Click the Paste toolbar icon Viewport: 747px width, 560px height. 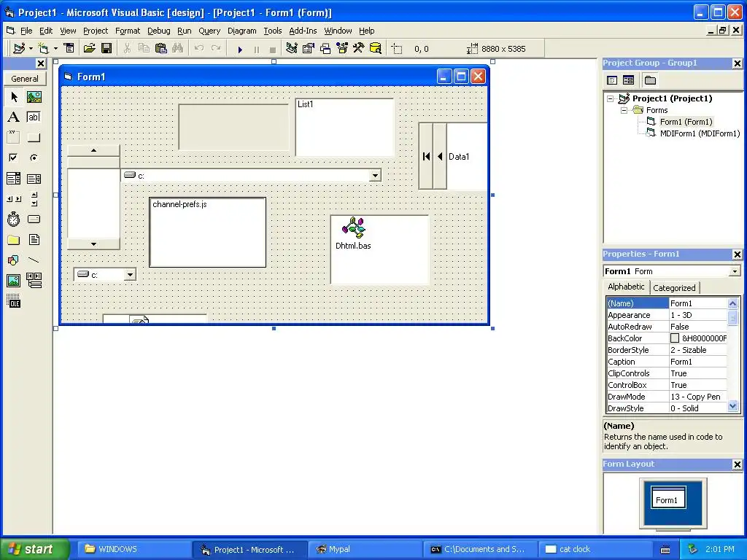(x=161, y=48)
